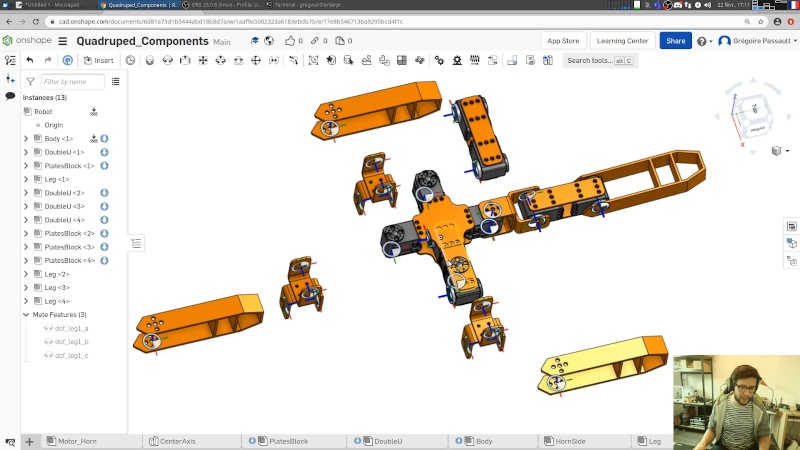Screen dimensions: 800x450
Task: Select dof_leg1_a mate feature
Action: pyautogui.click(x=70, y=328)
